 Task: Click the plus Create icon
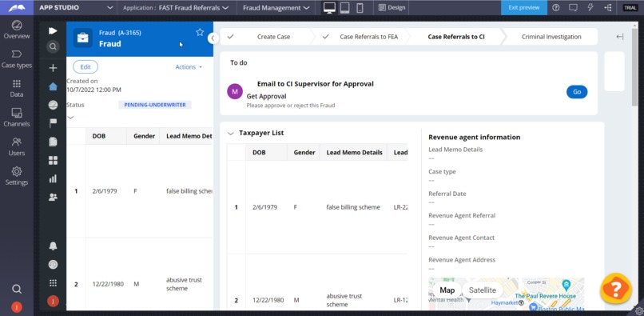[x=53, y=68]
